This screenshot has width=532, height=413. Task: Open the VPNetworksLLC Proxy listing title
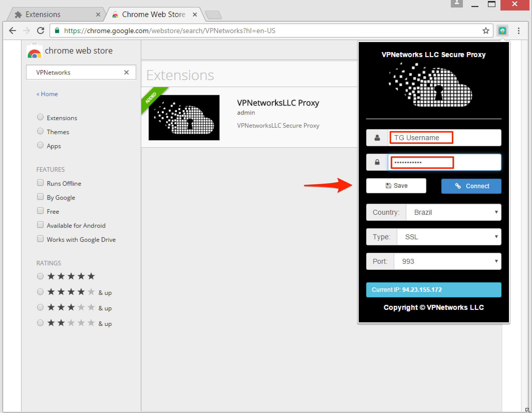(x=278, y=103)
